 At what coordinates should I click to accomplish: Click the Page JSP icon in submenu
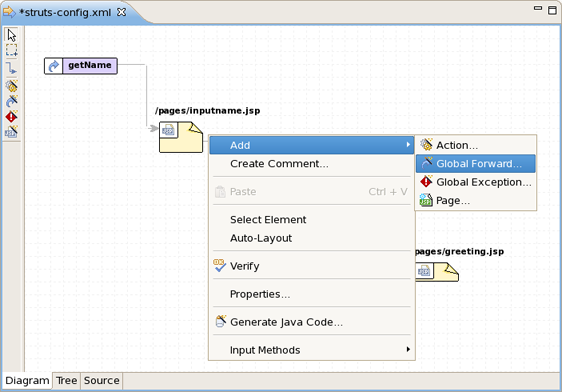(426, 200)
